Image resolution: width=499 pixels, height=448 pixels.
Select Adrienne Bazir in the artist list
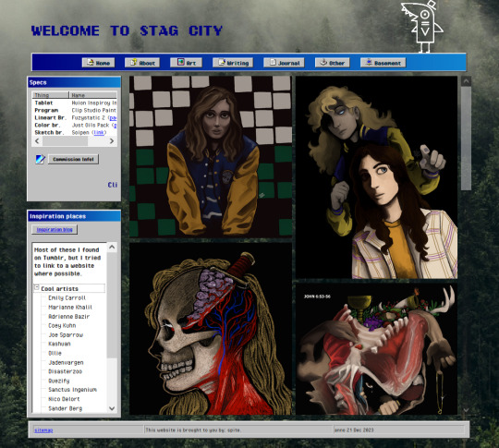68,316
